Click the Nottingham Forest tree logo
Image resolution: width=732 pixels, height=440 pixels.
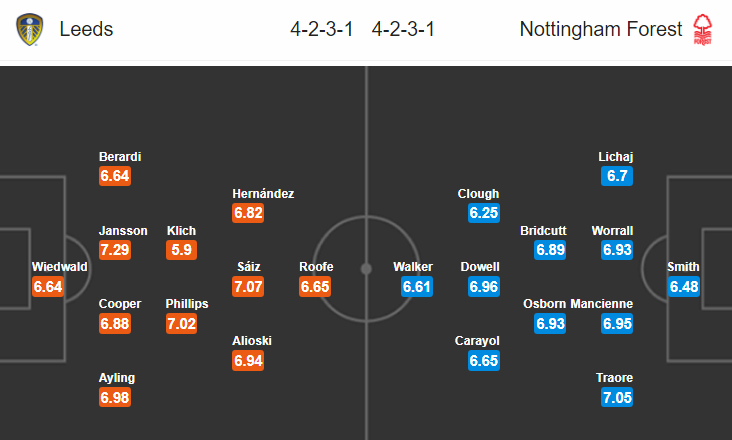click(703, 29)
